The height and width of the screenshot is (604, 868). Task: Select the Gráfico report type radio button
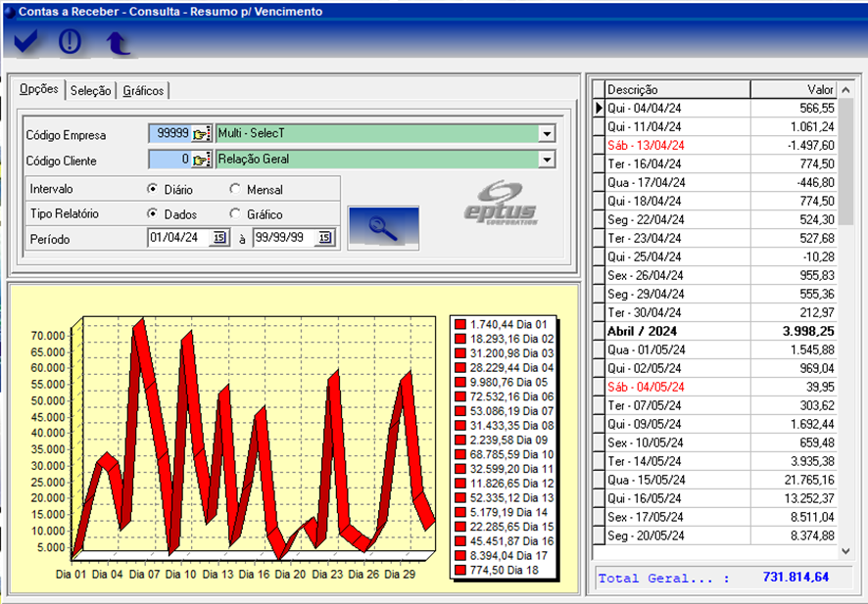coord(235,213)
